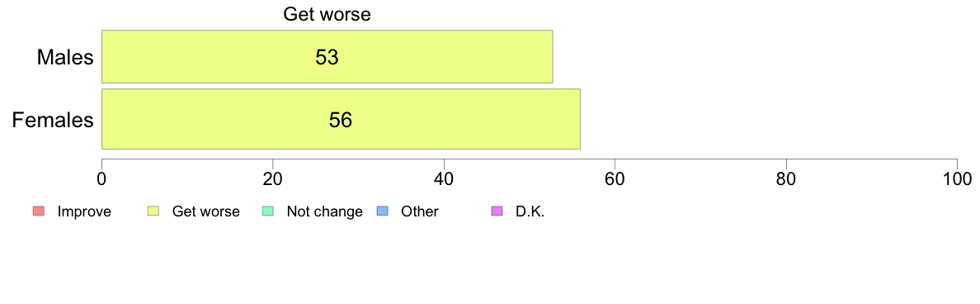Click the 100 tick label on axis
Screen dimensions: 980x304
(957, 178)
